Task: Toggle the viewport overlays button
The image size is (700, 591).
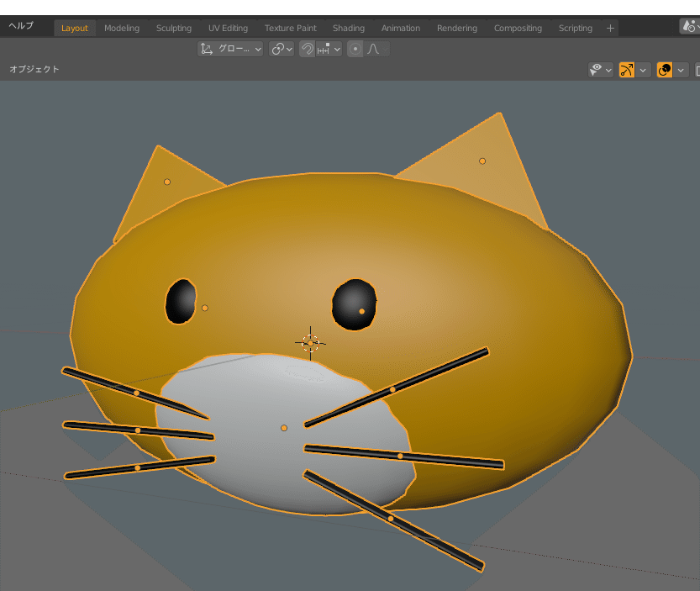Action: click(665, 70)
